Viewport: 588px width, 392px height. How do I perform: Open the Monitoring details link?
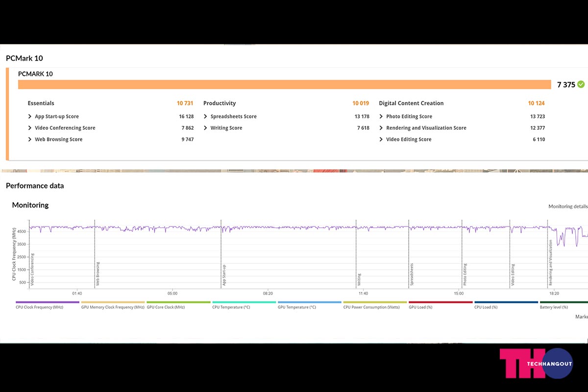(x=568, y=207)
